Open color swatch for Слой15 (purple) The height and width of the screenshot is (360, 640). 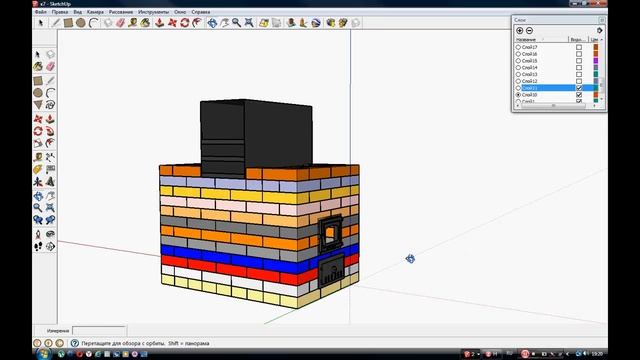[596, 61]
